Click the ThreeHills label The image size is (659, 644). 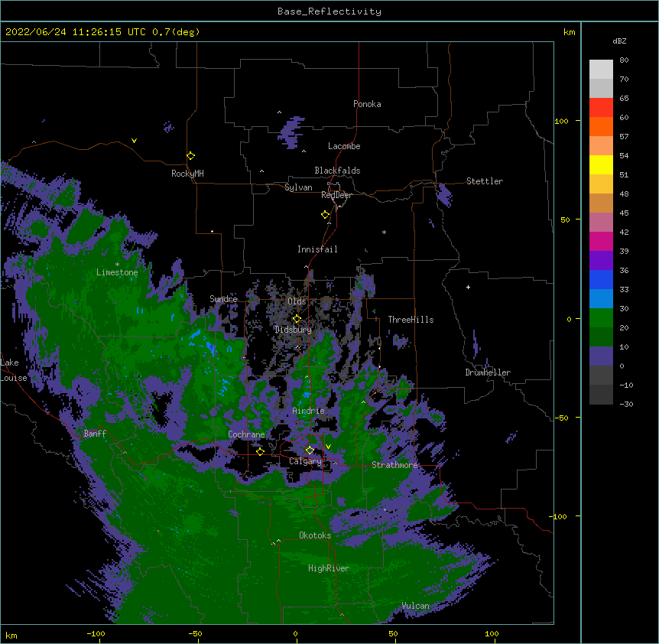[x=411, y=320]
